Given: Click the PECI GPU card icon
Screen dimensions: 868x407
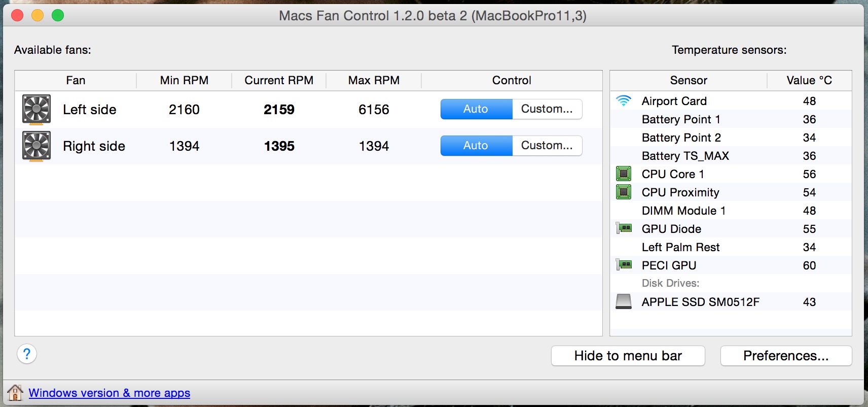Looking at the screenshot, I should [x=624, y=265].
